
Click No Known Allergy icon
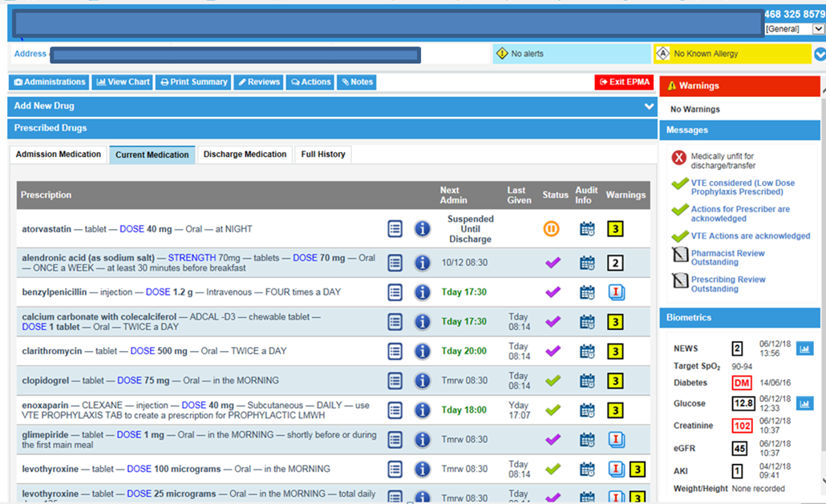tap(662, 53)
